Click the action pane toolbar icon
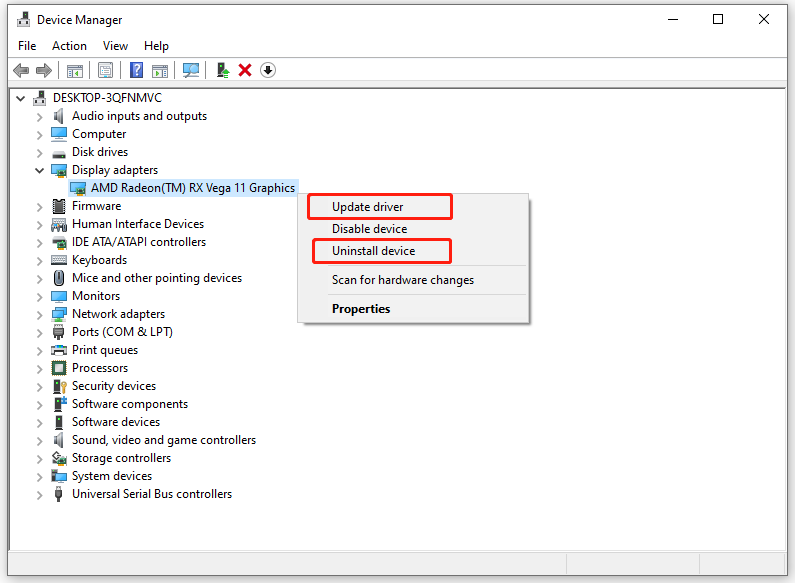 (160, 70)
